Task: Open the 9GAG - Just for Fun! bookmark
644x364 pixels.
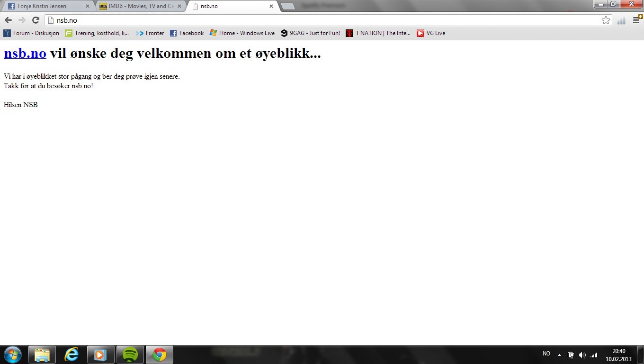Action: click(x=310, y=33)
